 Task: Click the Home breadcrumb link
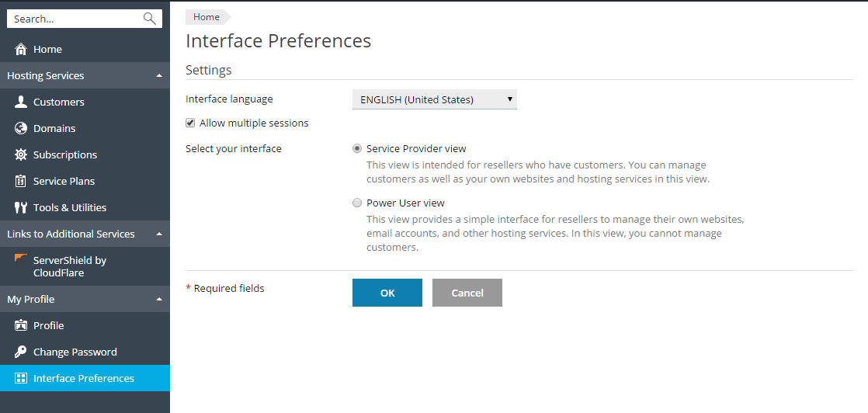(207, 17)
